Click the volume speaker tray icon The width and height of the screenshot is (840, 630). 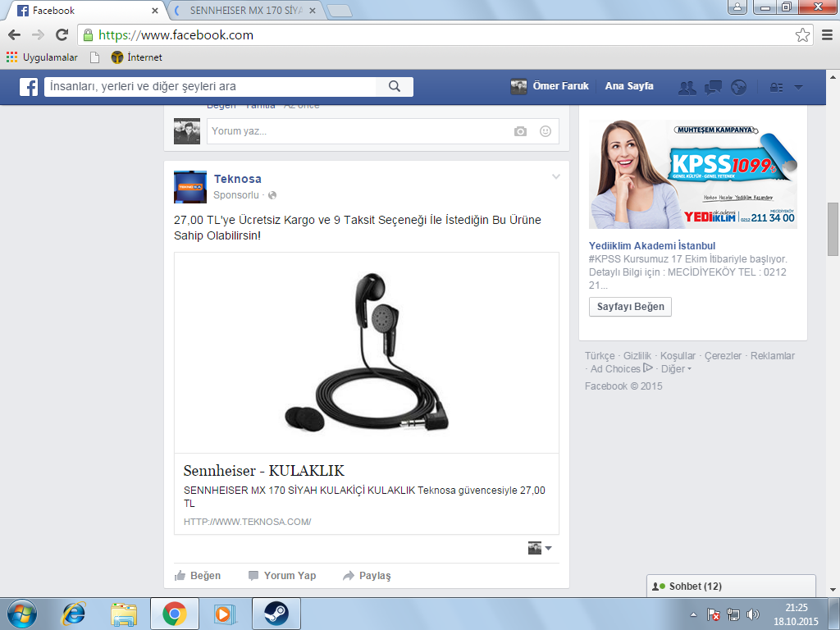753,614
